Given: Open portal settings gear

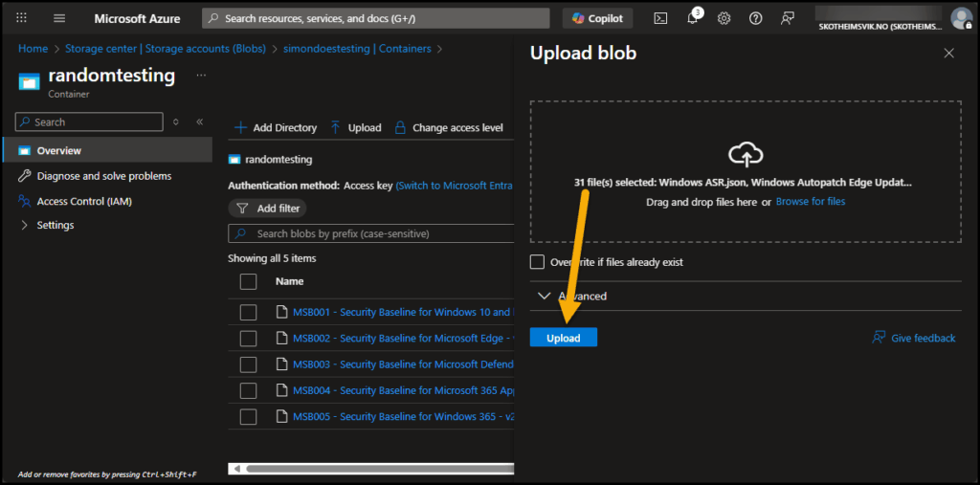Looking at the screenshot, I should tap(724, 18).
